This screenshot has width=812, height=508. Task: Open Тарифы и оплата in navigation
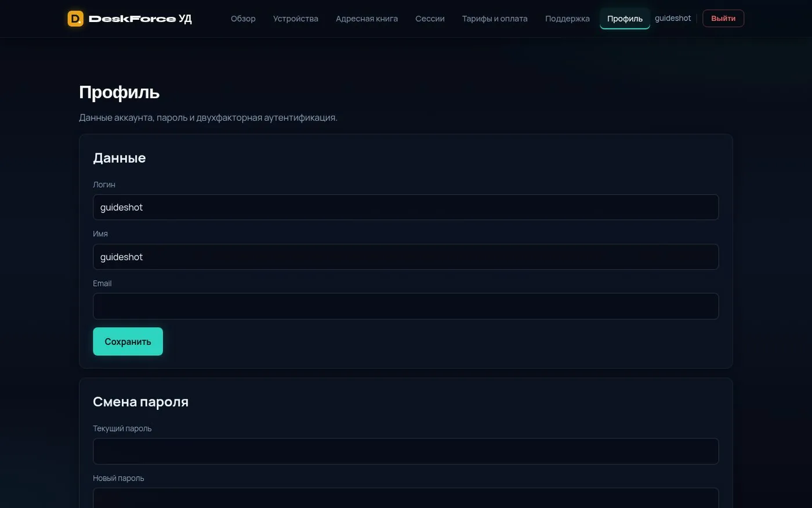(x=495, y=19)
